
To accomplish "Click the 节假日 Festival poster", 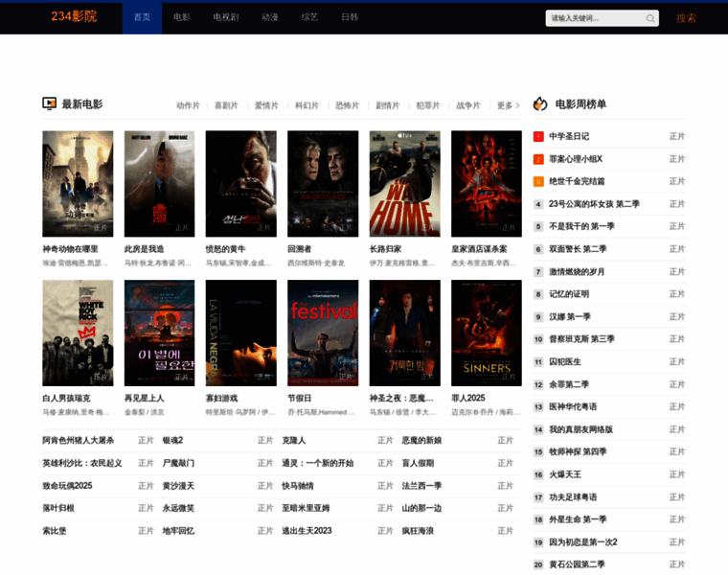I will click(x=323, y=333).
